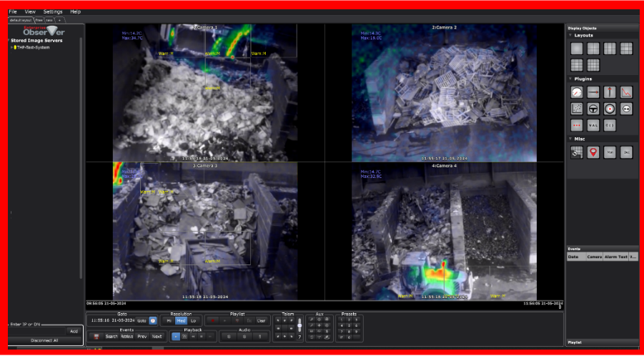
Task: Click the Enter IP or DN field
Action: tap(37, 332)
